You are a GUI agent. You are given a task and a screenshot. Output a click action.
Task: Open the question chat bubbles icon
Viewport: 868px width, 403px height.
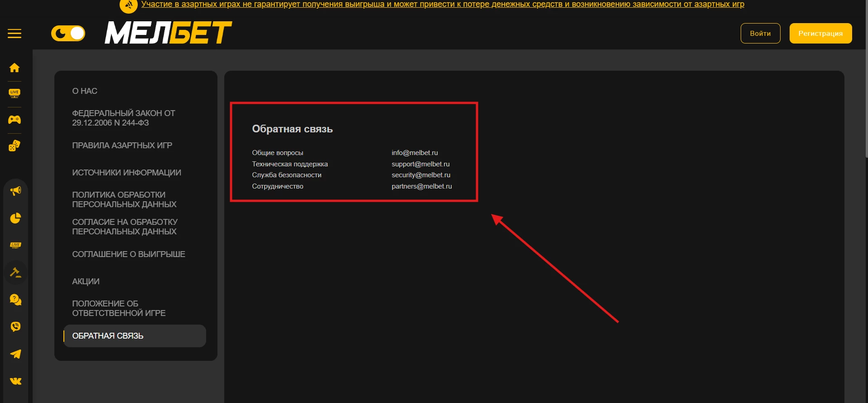15,300
